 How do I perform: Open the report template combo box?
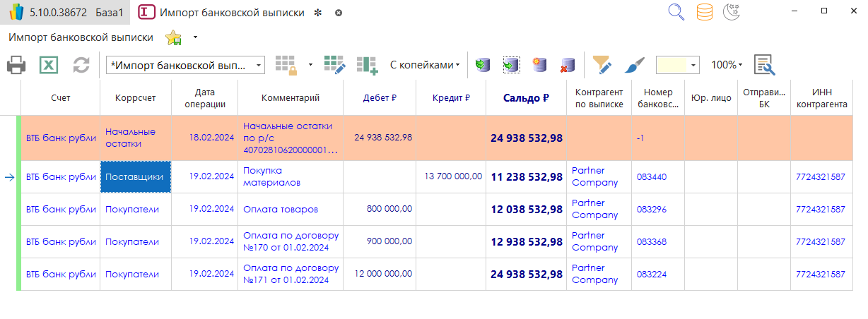coord(184,65)
